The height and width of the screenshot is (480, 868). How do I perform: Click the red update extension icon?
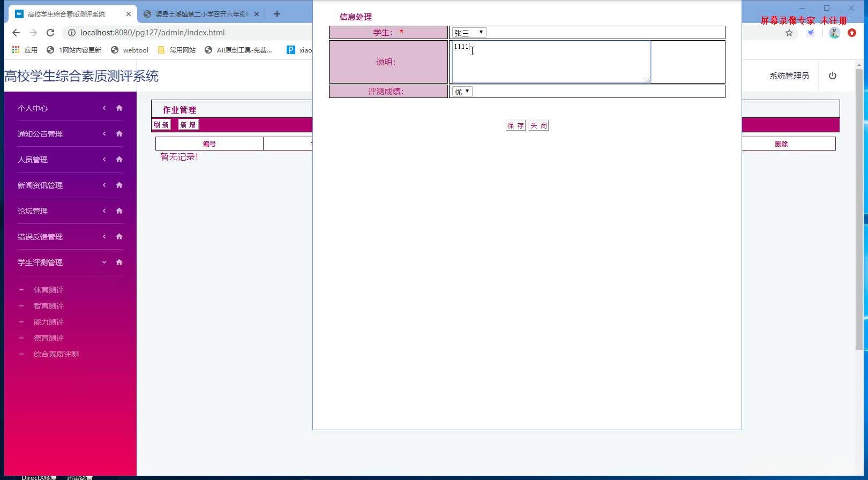click(x=852, y=33)
